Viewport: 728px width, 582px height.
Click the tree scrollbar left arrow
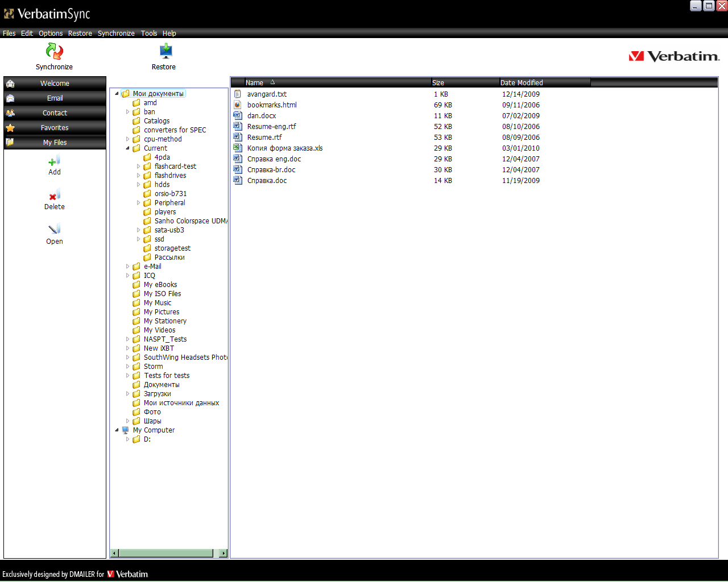point(114,553)
